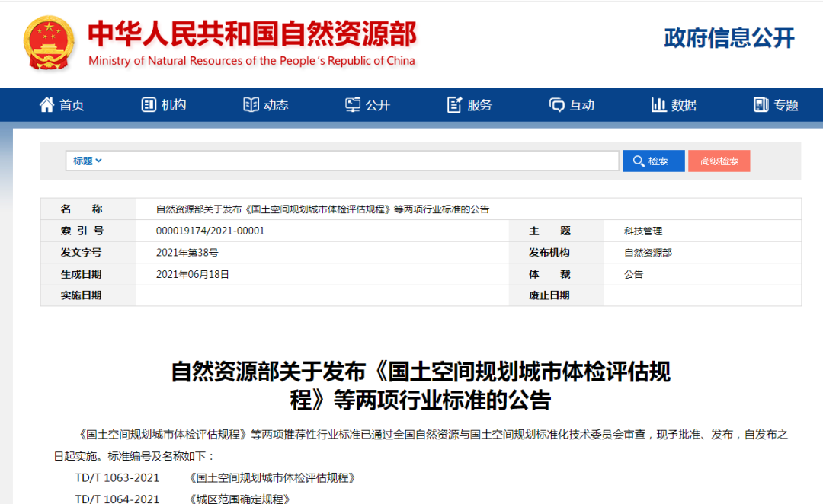Open the 首页 menu item
Screen dimensions: 823x504
click(62, 105)
